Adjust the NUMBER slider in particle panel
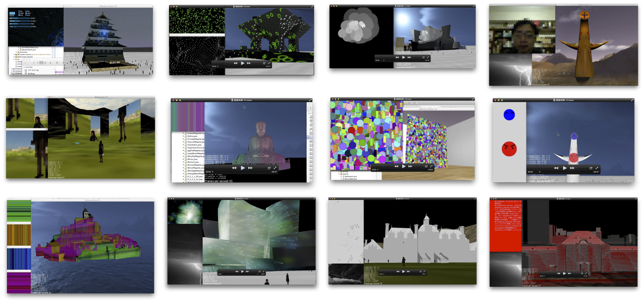 [20, 18]
